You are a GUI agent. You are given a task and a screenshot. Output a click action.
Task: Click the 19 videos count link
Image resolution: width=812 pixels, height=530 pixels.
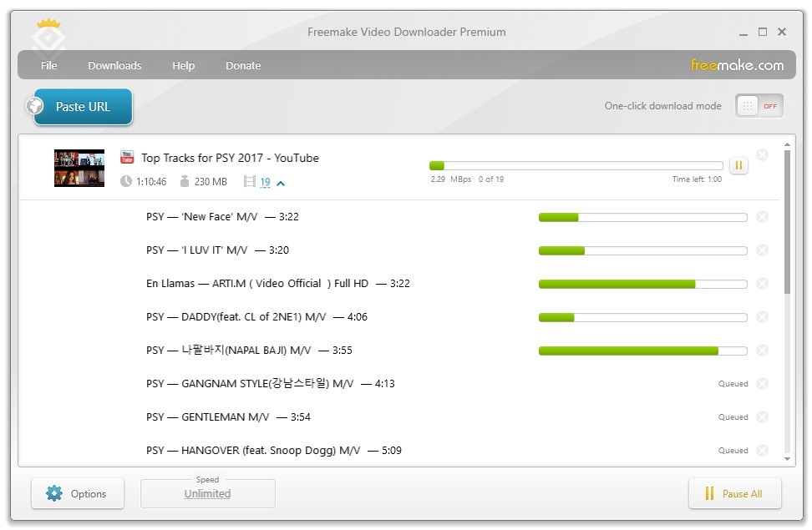coord(265,182)
